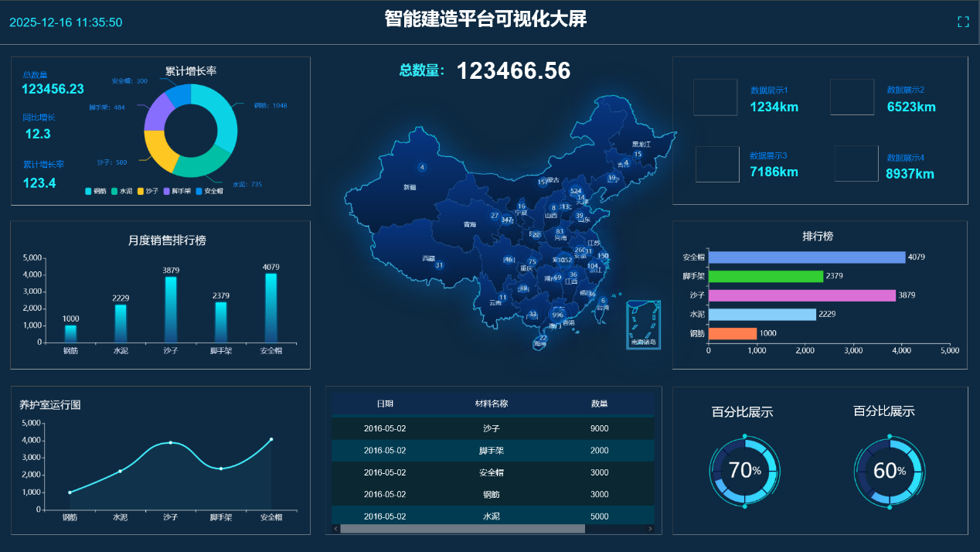The image size is (980, 552).
Task: Click the image box beside 数据展示1
Action: pyautogui.click(x=715, y=97)
